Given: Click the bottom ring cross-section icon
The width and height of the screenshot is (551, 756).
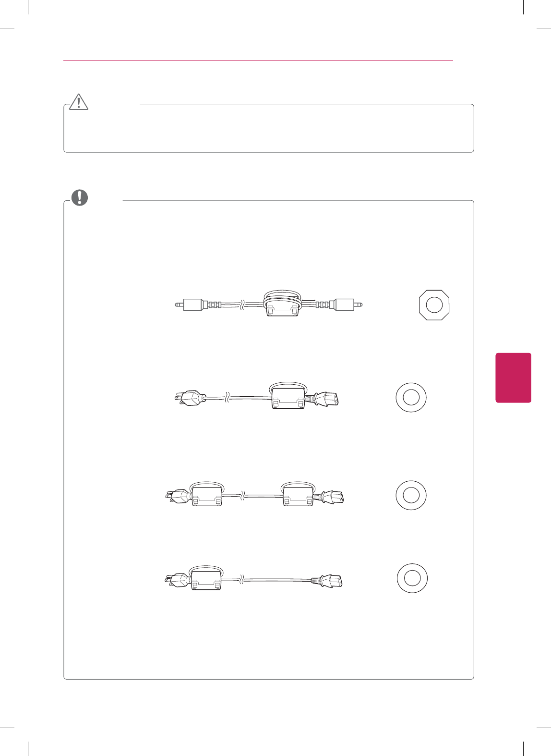Looking at the screenshot, I should (x=412, y=578).
